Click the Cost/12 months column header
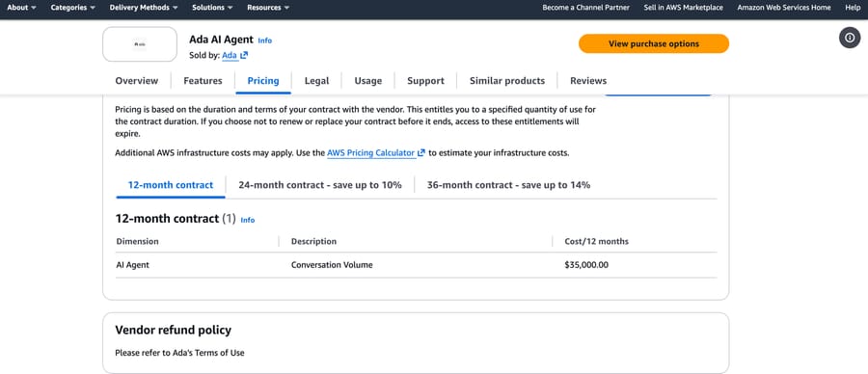 (x=597, y=241)
